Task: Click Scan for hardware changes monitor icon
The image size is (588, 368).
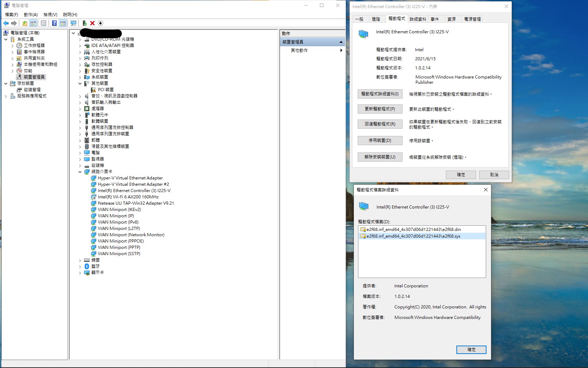Action: click(x=73, y=23)
